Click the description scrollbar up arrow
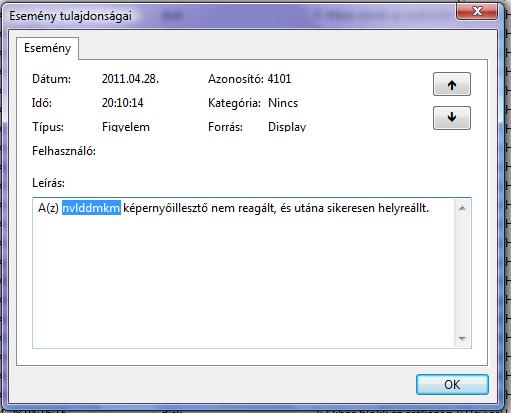 point(462,208)
